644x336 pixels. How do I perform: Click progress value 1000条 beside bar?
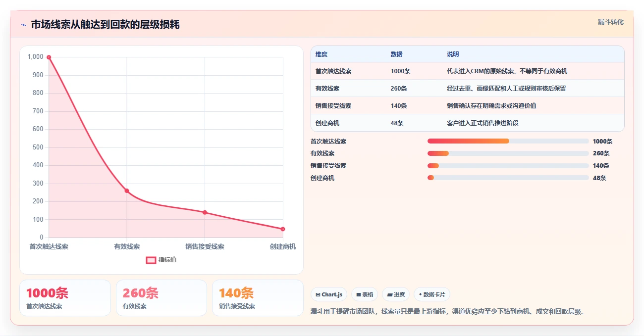(x=603, y=142)
